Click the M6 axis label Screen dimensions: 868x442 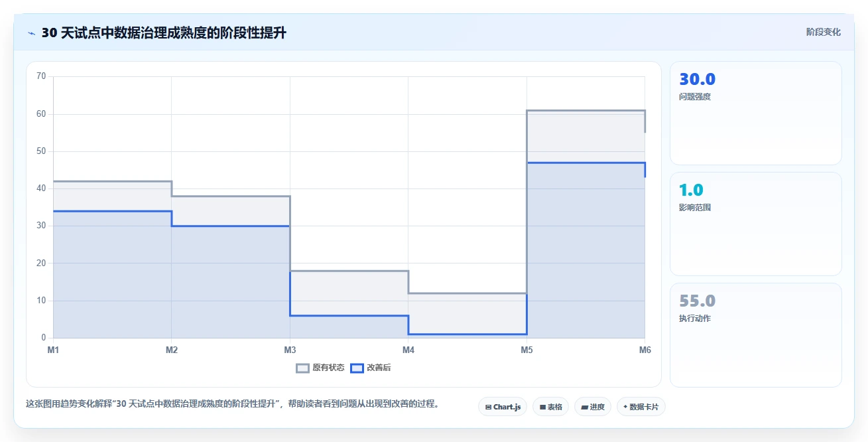644,350
